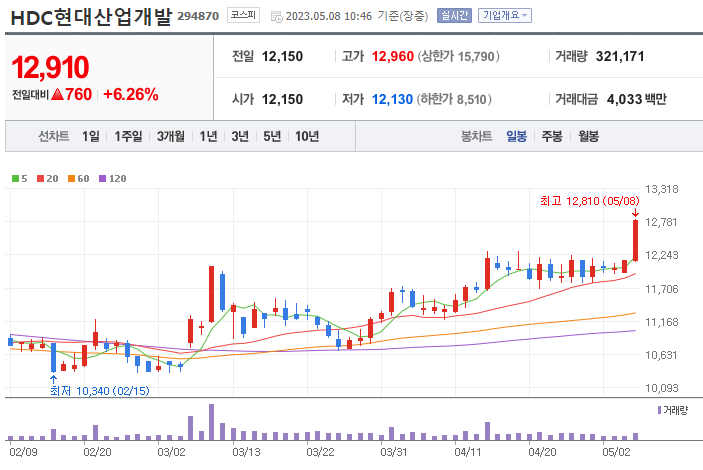The width and height of the screenshot is (703, 470).
Task: Click the purple 120-day average legend swatch
Action: (x=102, y=178)
